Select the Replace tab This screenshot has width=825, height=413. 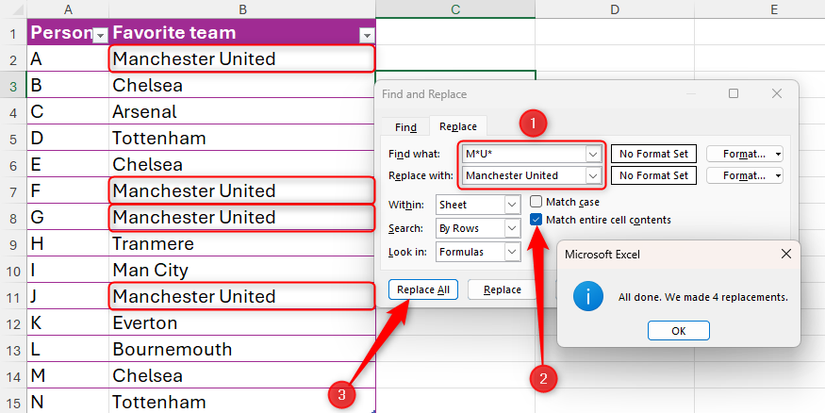tap(458, 126)
